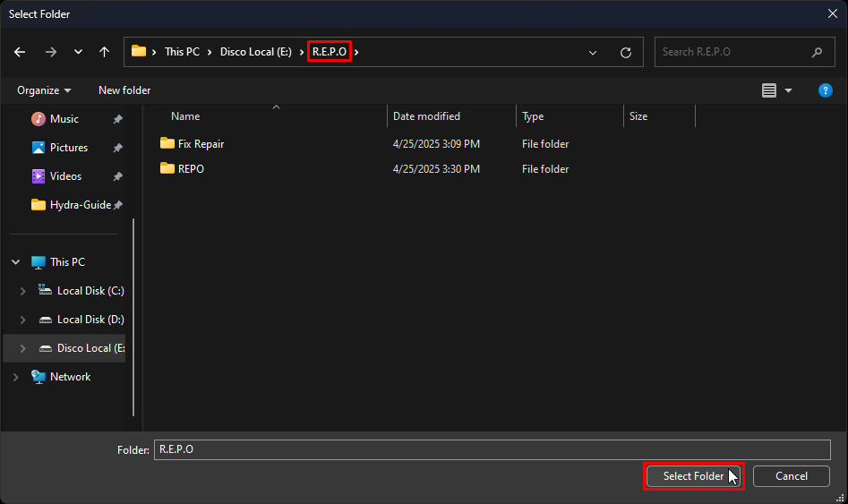Click date 4/25/2025 3:09 PM
Image resolution: width=848 pixels, height=504 pixels.
436,144
